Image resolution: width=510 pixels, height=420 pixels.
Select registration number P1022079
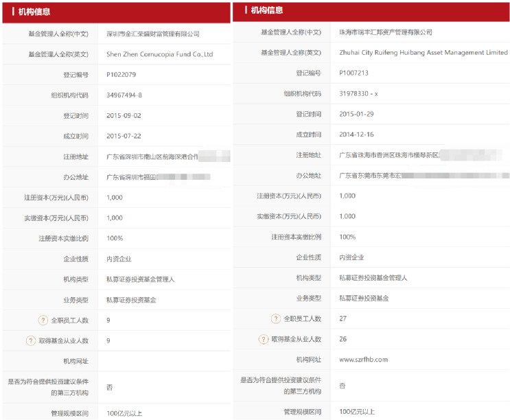(121, 75)
